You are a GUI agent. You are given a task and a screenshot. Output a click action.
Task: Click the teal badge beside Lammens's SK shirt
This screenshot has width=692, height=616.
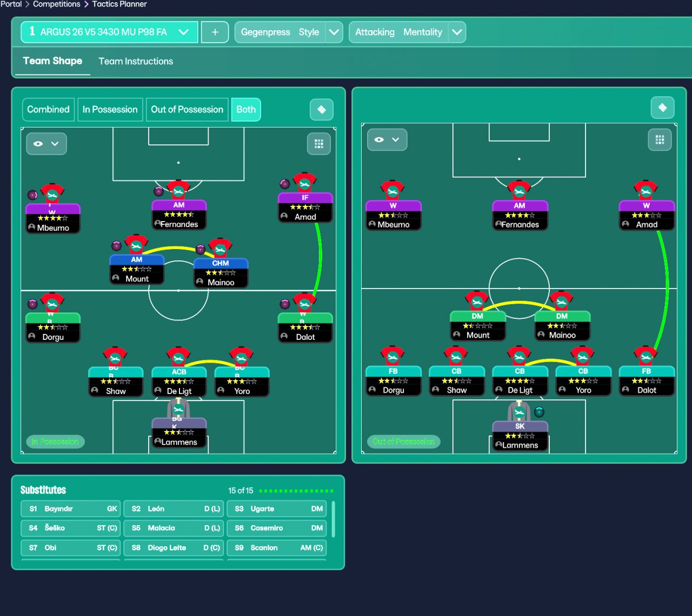[539, 412]
